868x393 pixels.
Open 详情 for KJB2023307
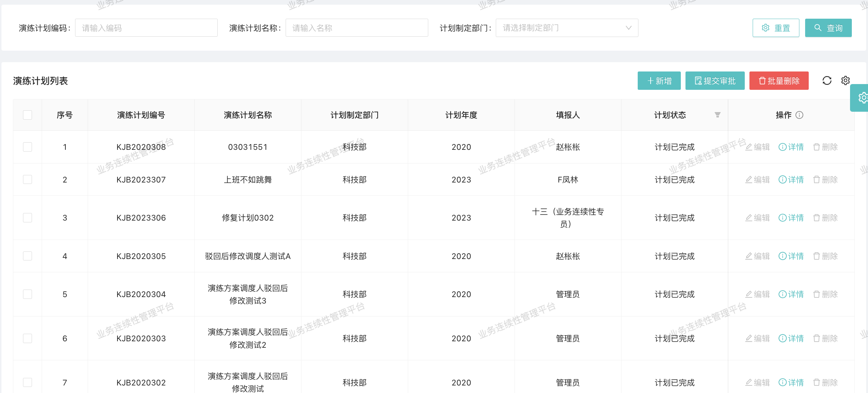click(x=791, y=180)
